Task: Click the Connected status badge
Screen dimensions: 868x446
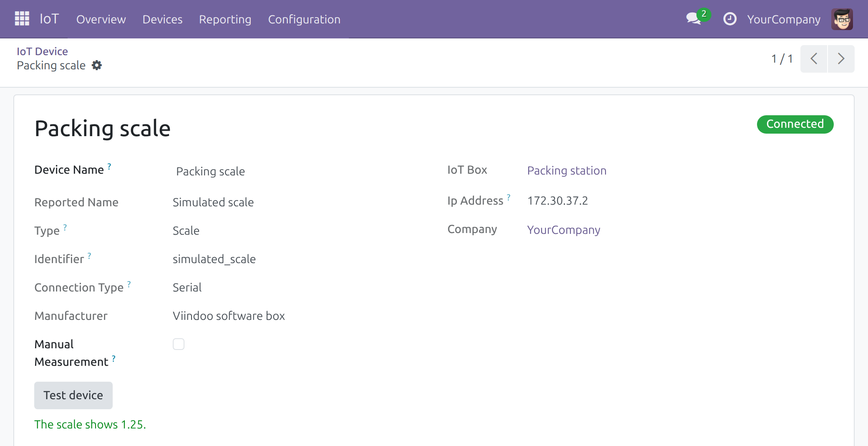Action: click(795, 124)
